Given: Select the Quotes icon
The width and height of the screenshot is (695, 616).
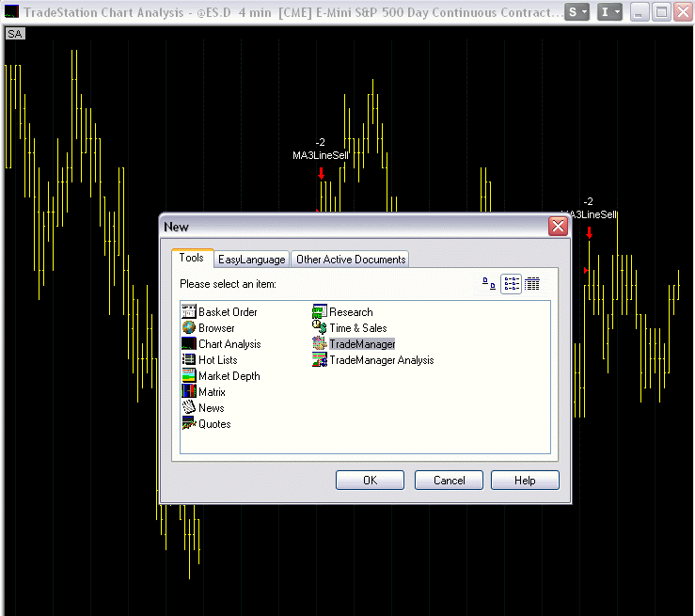Looking at the screenshot, I should pos(189,424).
